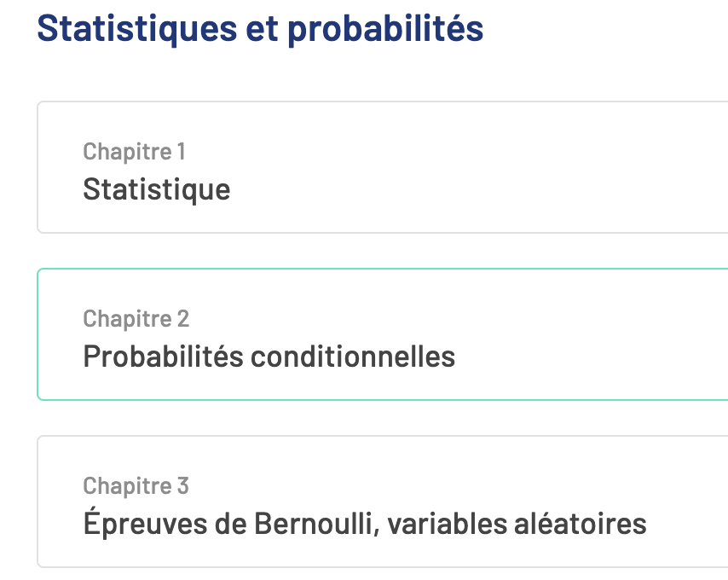Click empty space right of "Statistique" title
Screen dimensions: 728x580
477,188
